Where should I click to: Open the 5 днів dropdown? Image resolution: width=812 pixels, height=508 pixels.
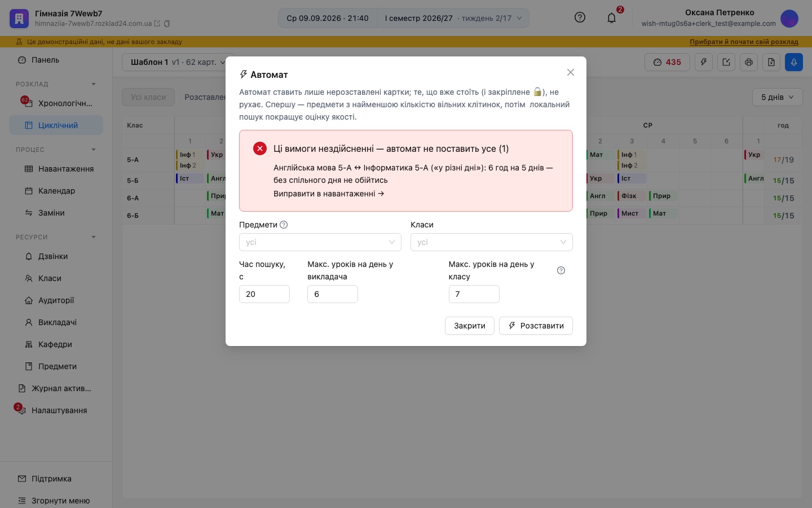click(777, 97)
